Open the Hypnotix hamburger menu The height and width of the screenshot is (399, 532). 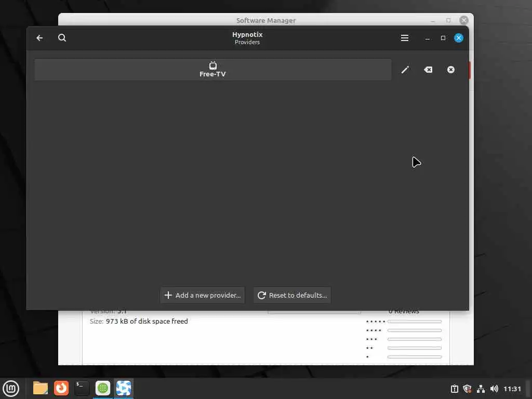point(404,38)
